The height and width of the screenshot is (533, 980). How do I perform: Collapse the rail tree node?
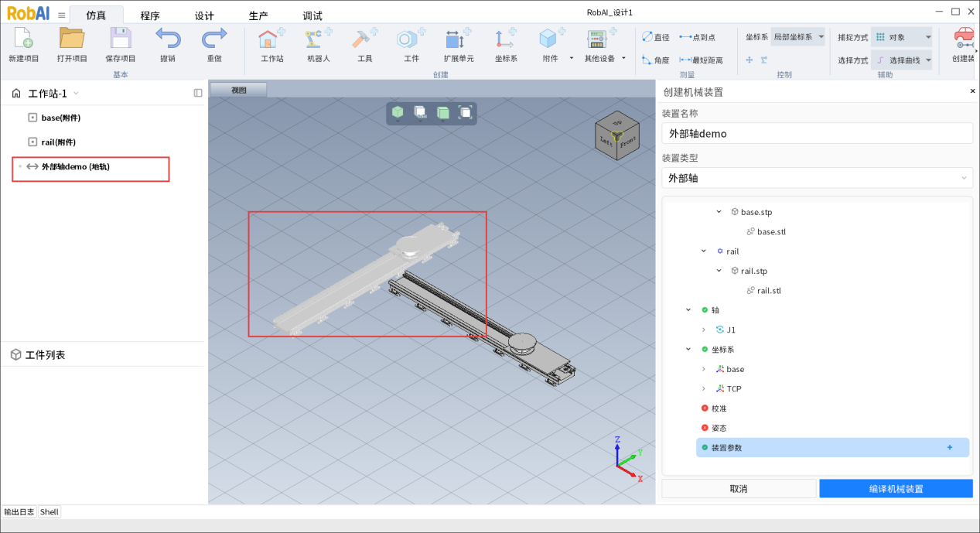pos(703,251)
